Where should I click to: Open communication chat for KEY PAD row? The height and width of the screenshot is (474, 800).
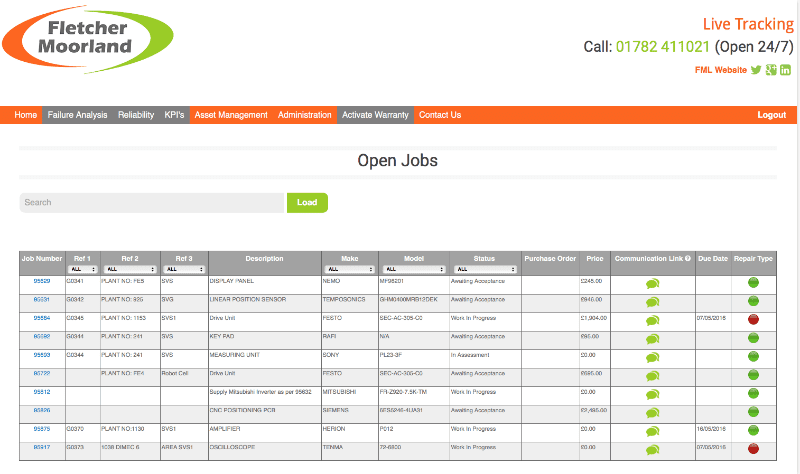tap(653, 339)
